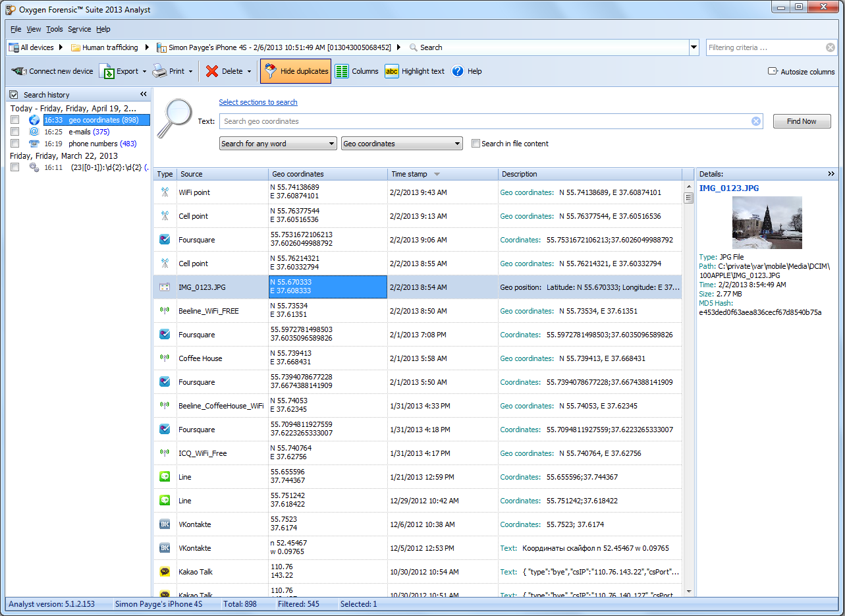Screen dimensions: 845x616
Task: Click the Highlight text icon
Action: [x=392, y=71]
